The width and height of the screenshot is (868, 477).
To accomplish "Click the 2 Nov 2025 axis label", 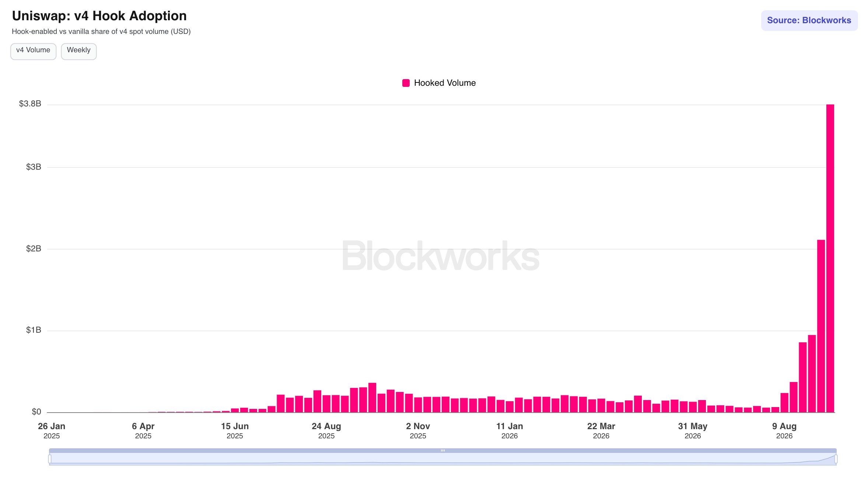I will pos(418,431).
